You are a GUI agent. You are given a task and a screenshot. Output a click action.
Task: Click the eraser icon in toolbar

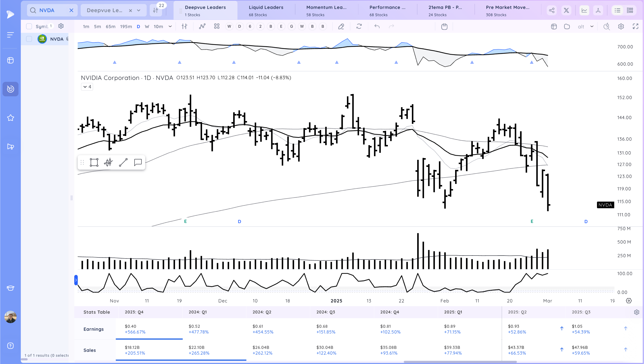coord(341,27)
